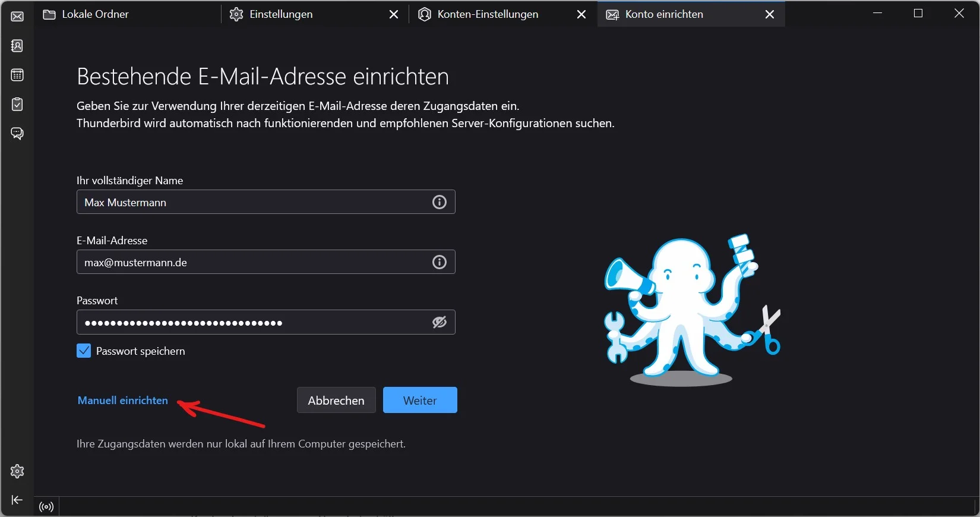Focus the full name input field
Viewport: 980px width, 517px height.
pyautogui.click(x=265, y=202)
